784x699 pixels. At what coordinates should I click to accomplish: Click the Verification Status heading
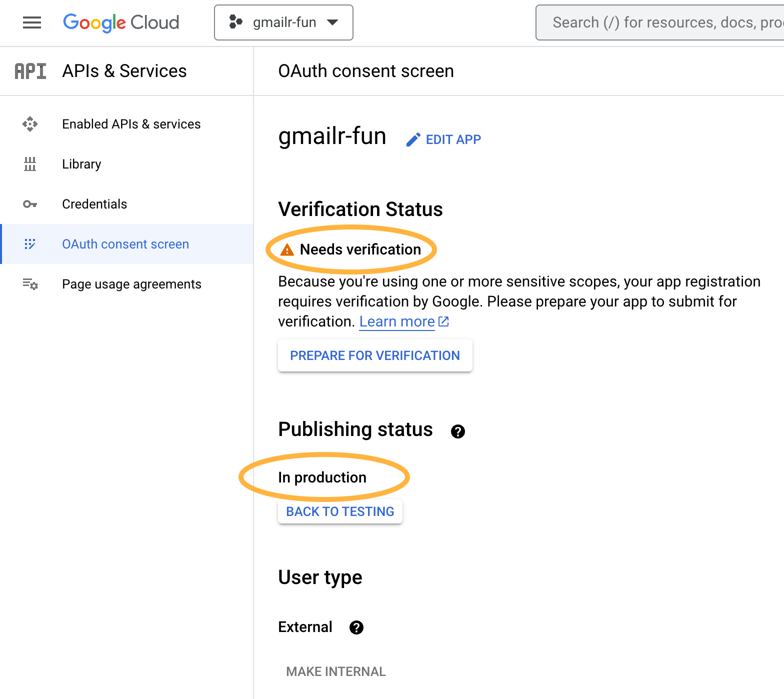(360, 209)
